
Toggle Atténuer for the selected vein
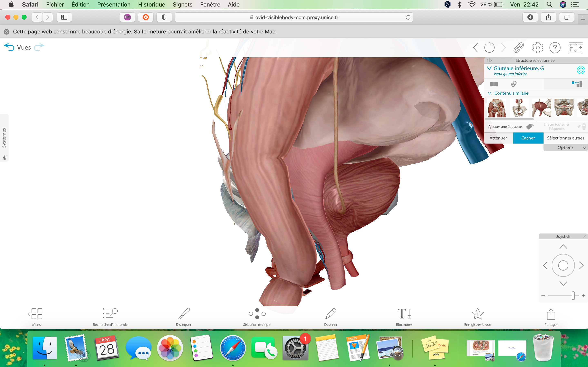[498, 138]
